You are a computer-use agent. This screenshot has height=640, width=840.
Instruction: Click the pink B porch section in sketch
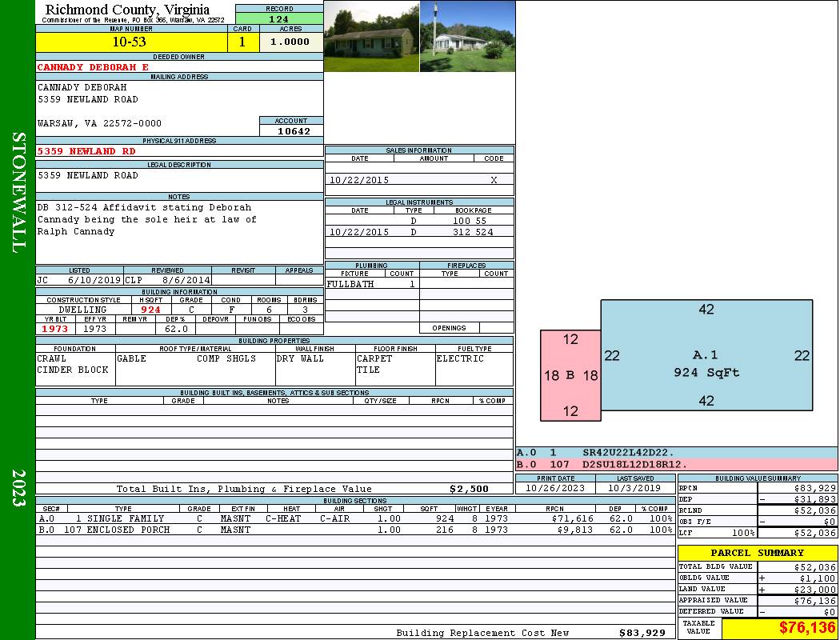(570, 375)
